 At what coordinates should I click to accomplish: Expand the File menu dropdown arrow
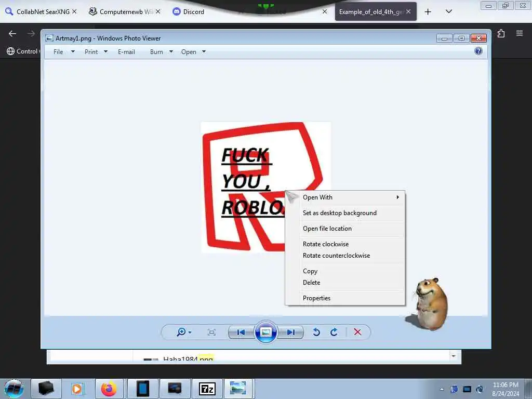pyautogui.click(x=73, y=51)
